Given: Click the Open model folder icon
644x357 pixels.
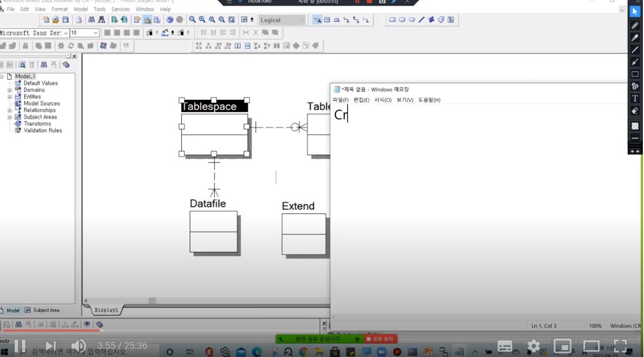Looking at the screenshot, I should point(55,20).
